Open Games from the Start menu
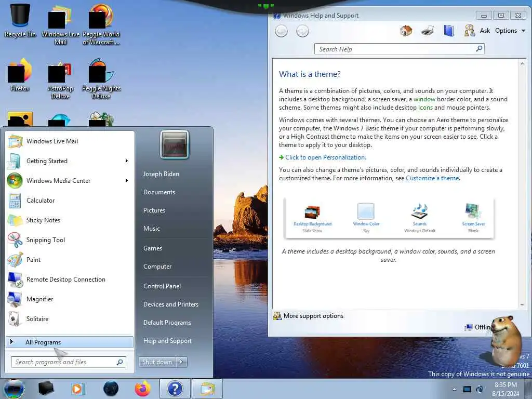Viewport: 532px width, 399px height. tap(152, 248)
